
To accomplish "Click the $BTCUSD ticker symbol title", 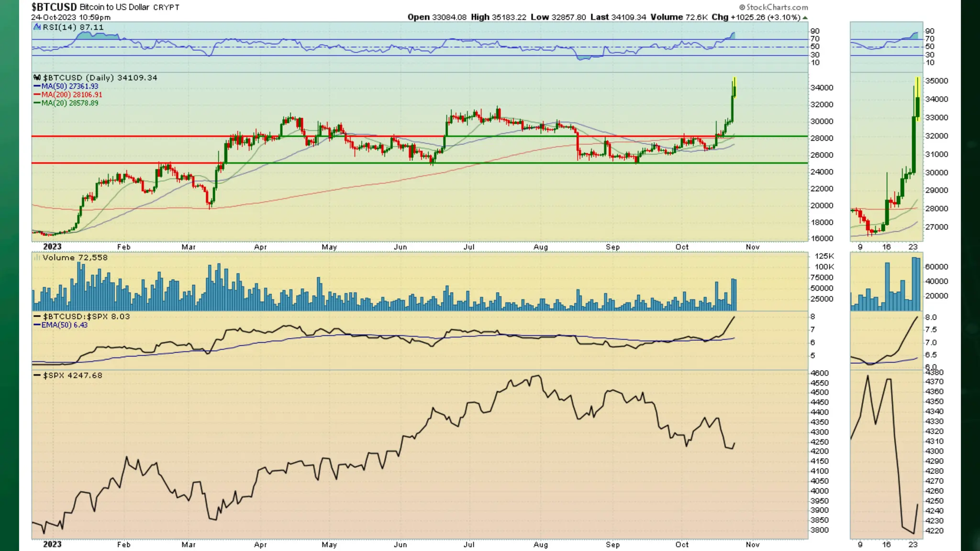I will click(x=54, y=7).
